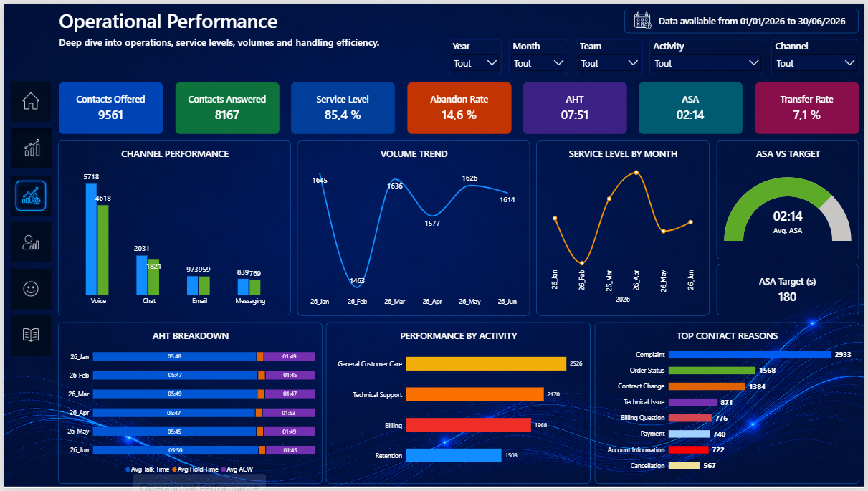
Task: Open the glossary book sidebar icon
Action: 31,335
